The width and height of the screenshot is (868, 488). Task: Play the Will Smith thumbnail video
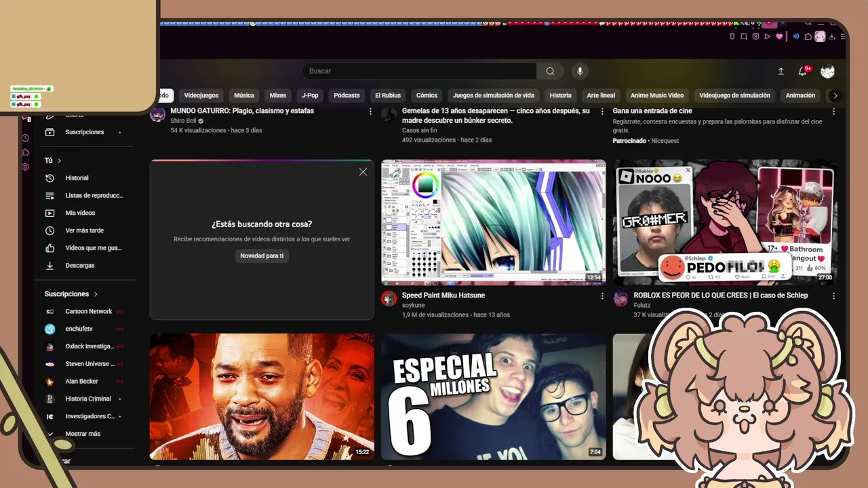click(262, 396)
